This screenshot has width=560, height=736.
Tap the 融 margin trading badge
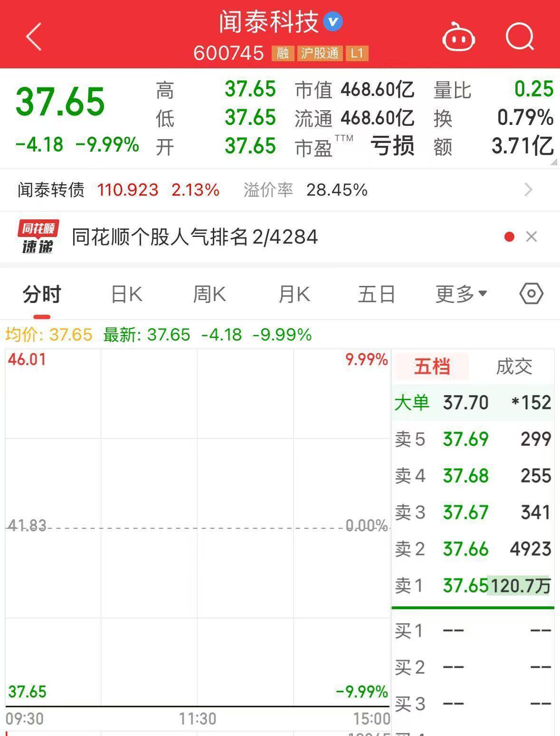(x=282, y=54)
